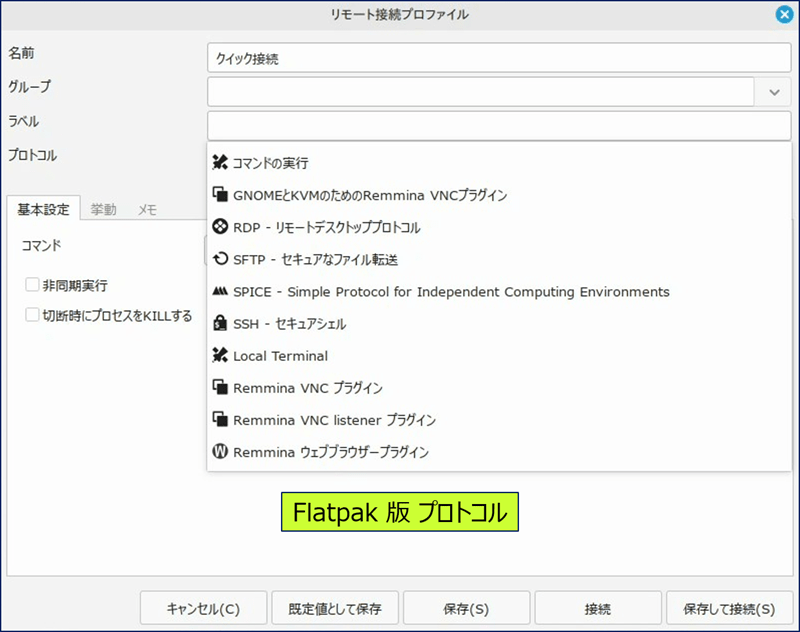The image size is (800, 632).
Task: Click the SSH padlock icon
Action: (x=220, y=323)
